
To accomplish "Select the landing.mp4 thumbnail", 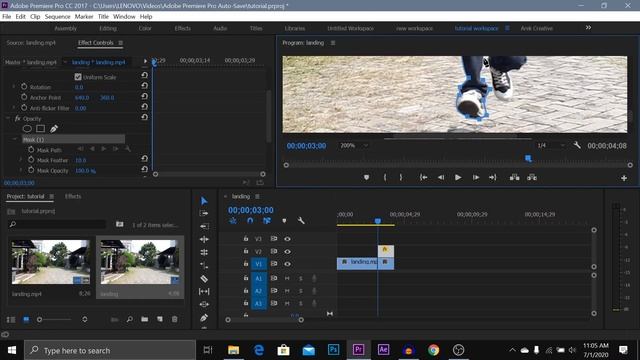I will point(51,262).
